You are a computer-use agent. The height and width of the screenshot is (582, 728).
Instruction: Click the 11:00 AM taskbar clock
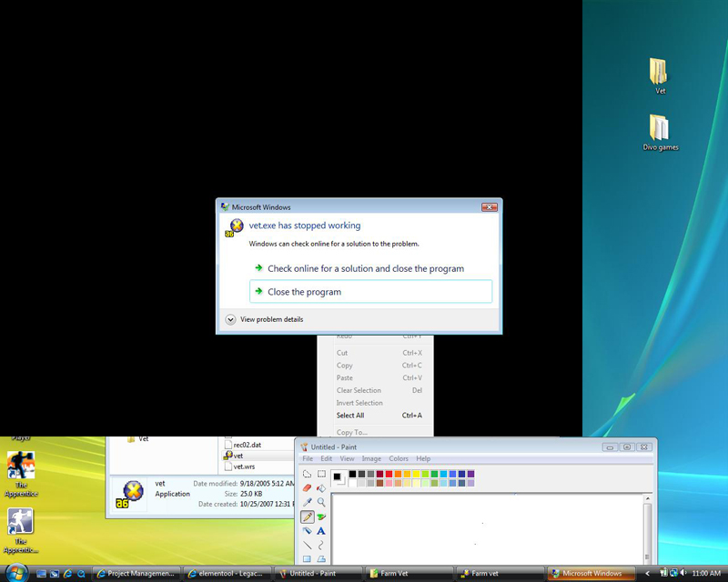[x=706, y=574]
